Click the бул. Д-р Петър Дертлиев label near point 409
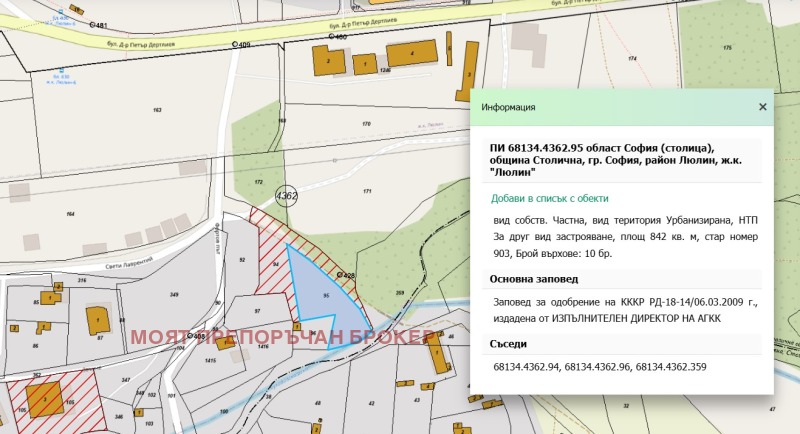 tap(141, 44)
